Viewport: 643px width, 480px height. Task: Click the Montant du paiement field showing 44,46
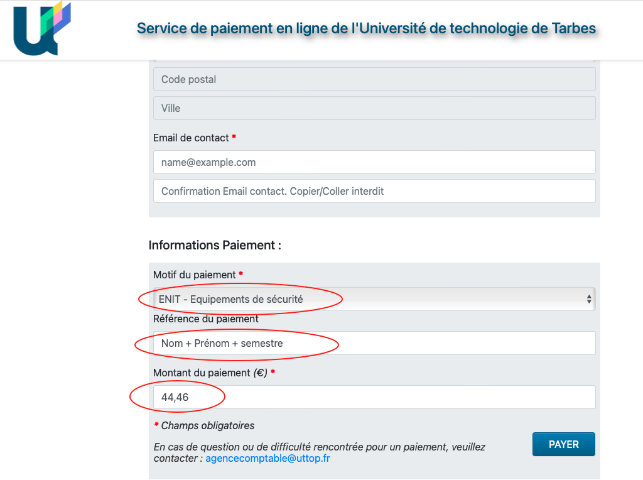[x=374, y=397]
